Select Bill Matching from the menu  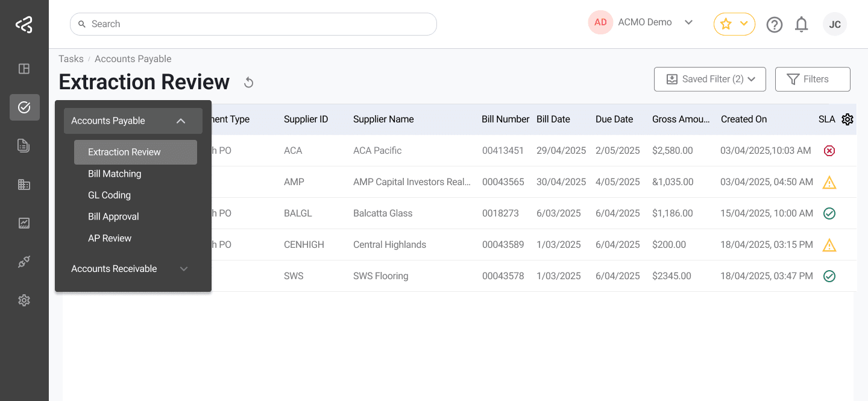[x=114, y=174]
